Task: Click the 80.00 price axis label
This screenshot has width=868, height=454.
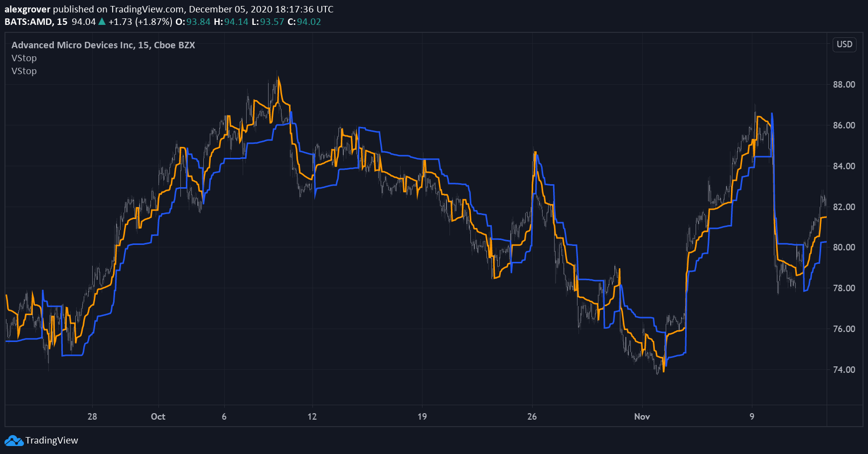Action: click(844, 247)
